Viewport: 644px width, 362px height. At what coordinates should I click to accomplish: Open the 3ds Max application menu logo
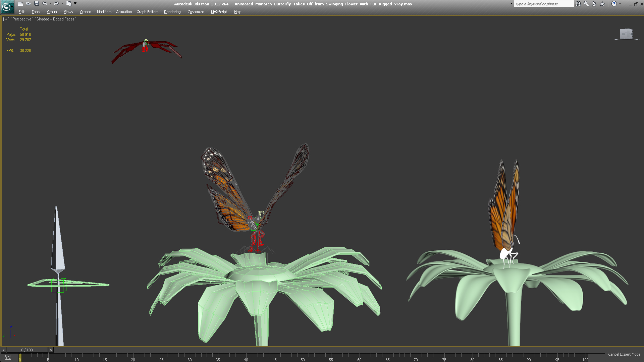(x=7, y=7)
